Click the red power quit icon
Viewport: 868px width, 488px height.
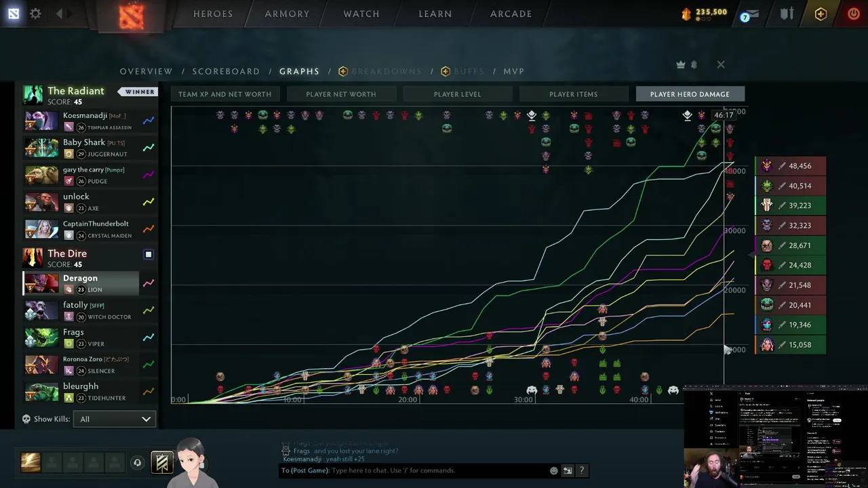[x=854, y=14]
